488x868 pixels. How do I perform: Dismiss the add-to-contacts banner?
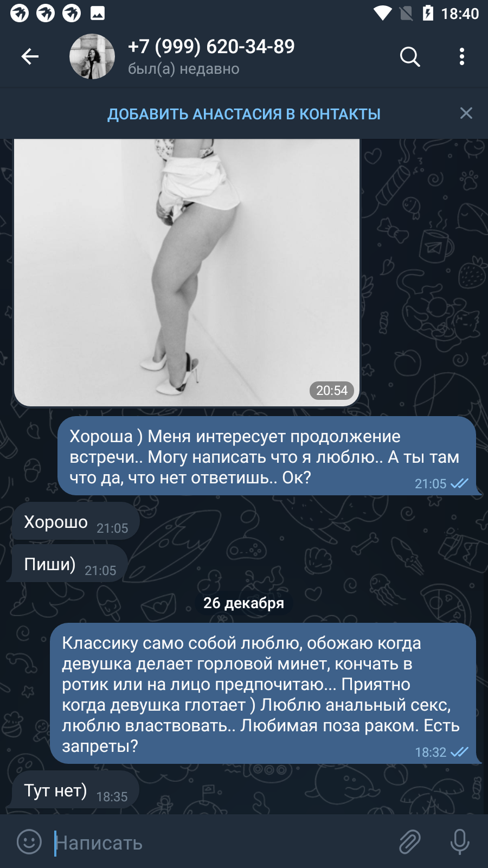tap(466, 113)
